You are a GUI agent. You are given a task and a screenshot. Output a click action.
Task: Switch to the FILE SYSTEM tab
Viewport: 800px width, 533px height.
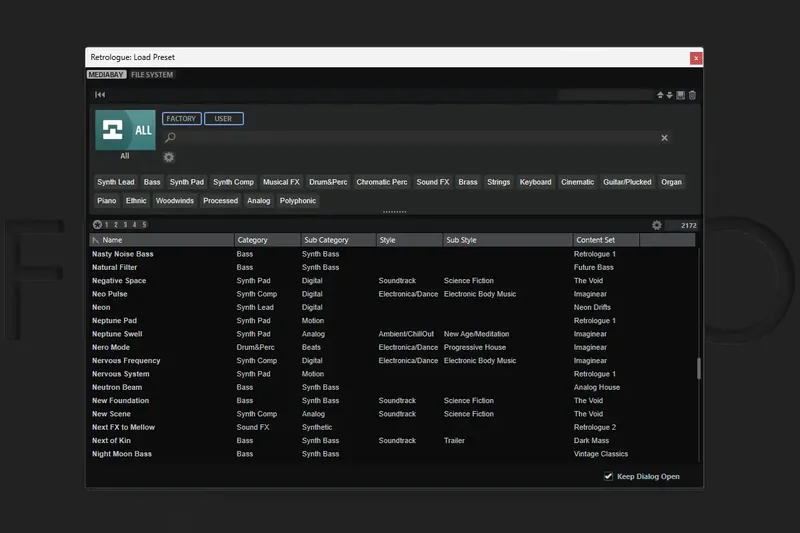[152, 75]
